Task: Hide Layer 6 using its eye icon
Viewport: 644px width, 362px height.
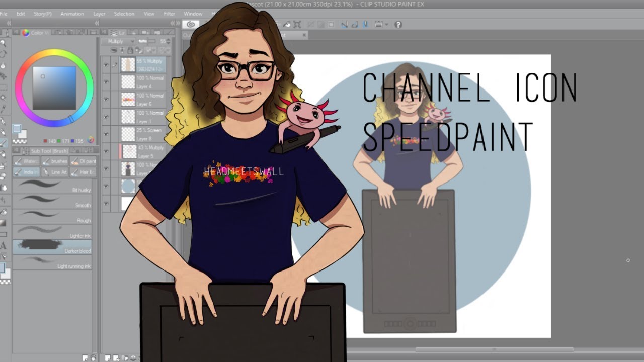Action: [106, 100]
